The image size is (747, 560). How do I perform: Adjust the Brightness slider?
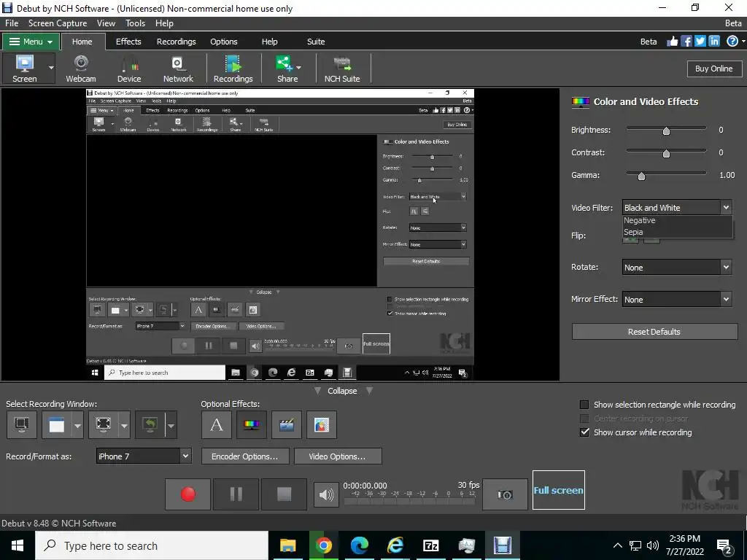(x=666, y=130)
